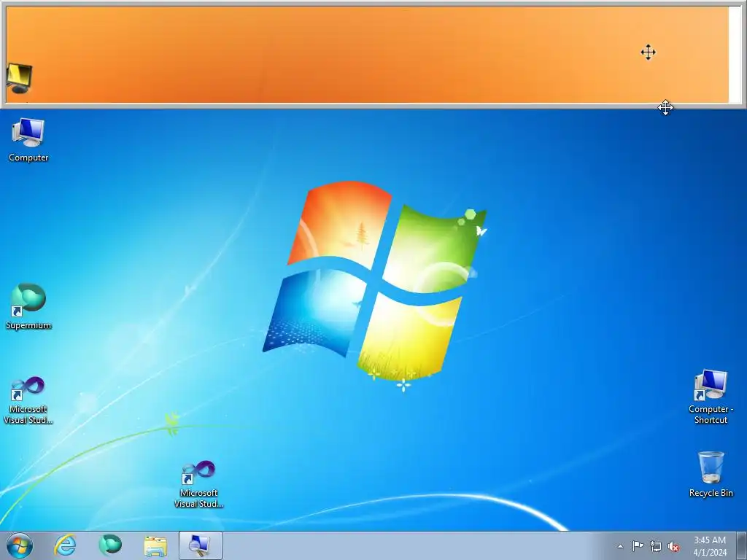Select the Visual Studio shortcut directly below Supermium
The image size is (747, 560).
pos(28,400)
